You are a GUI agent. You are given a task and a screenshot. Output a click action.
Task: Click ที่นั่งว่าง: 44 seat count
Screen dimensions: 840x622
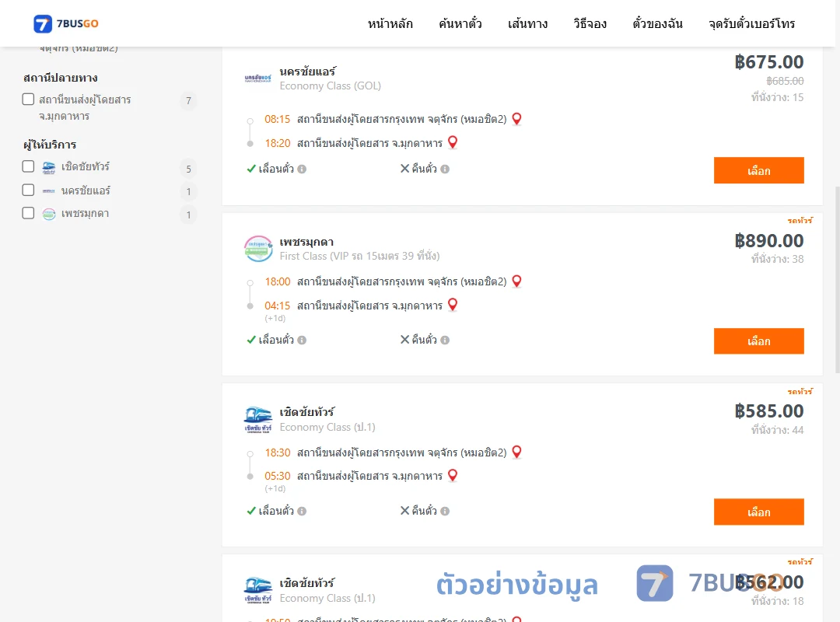coord(777,430)
